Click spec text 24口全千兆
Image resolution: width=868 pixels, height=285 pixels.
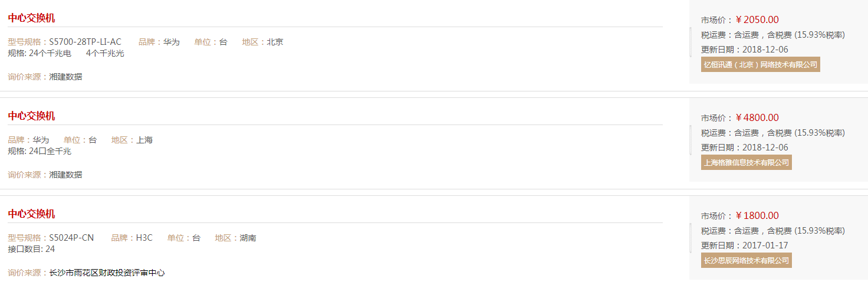pyautogui.click(x=50, y=151)
